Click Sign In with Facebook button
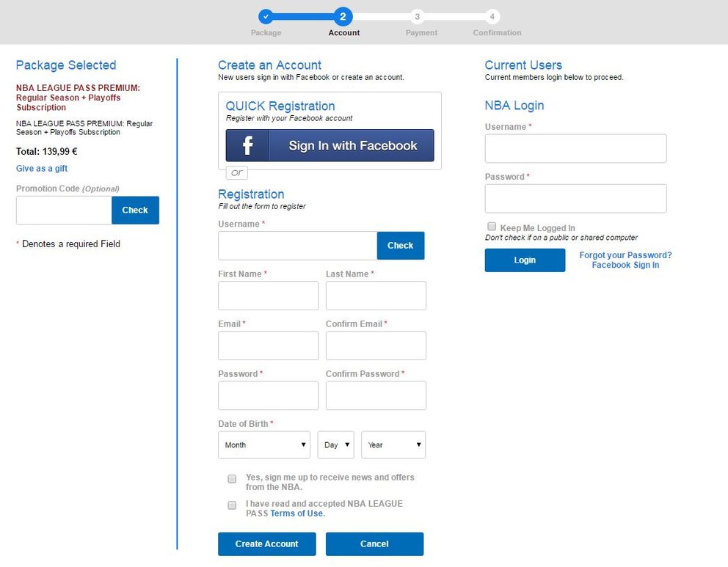 (330, 145)
